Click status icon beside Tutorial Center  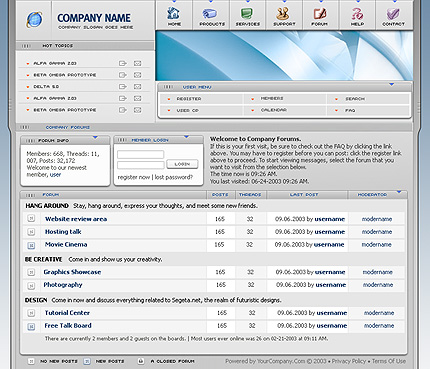pyautogui.click(x=31, y=313)
